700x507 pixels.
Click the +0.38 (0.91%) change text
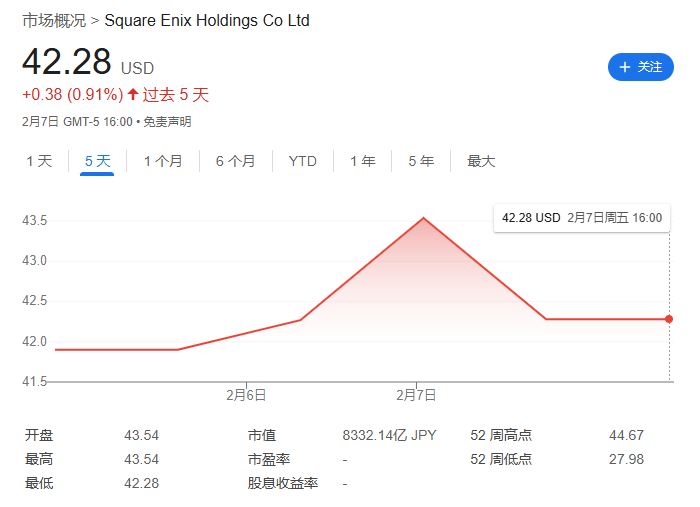click(x=73, y=95)
